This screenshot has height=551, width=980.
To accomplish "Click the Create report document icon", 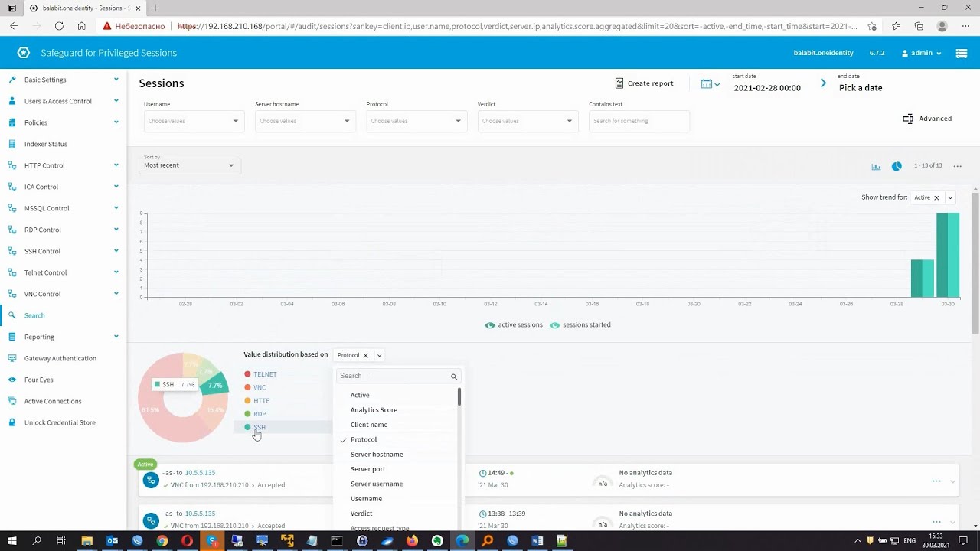I will (x=619, y=83).
